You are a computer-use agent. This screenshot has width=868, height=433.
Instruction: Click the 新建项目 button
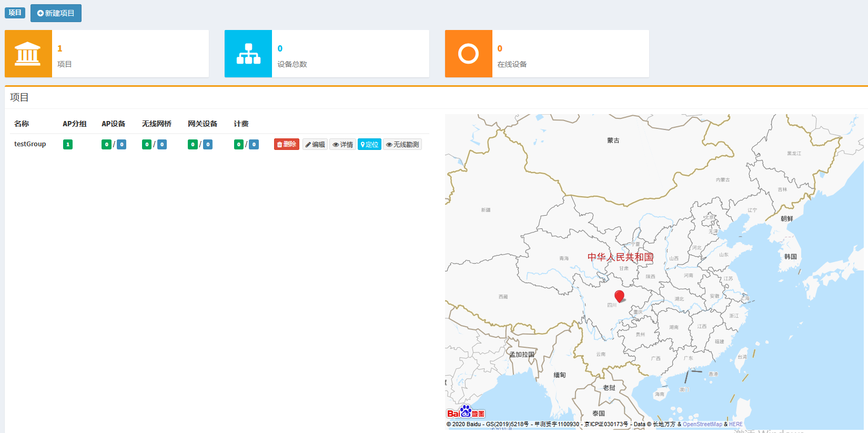click(x=56, y=13)
